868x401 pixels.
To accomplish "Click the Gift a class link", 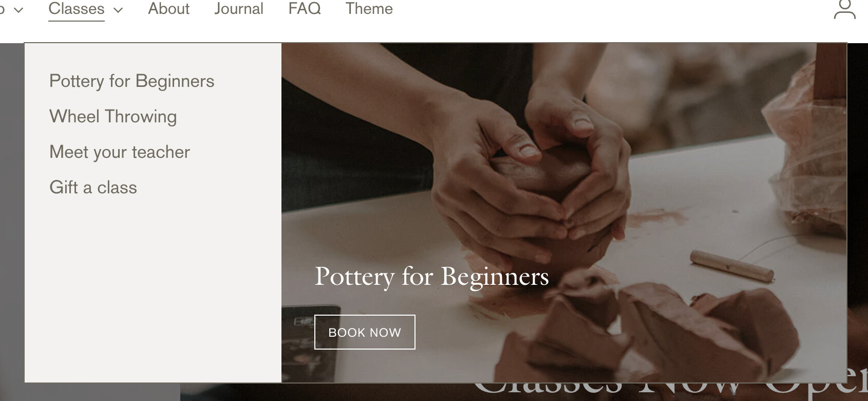I will coord(93,188).
